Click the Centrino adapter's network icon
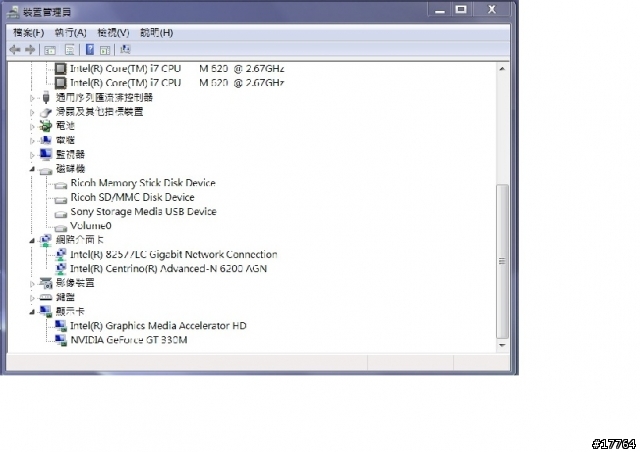The image size is (640, 452). (60, 269)
